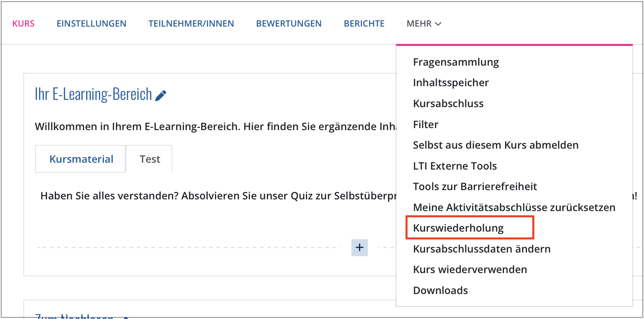The height and width of the screenshot is (319, 644).
Task: Open Downloads from the menu
Action: [x=440, y=290]
